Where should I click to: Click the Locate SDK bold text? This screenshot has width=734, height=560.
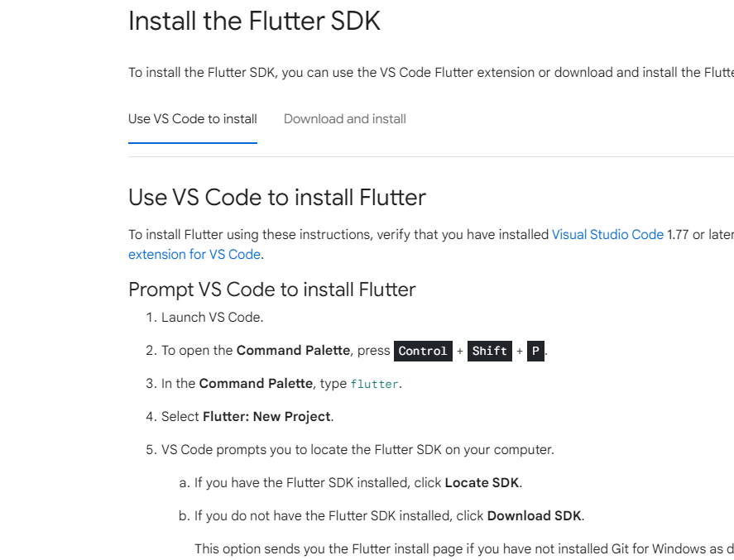pyautogui.click(x=482, y=483)
